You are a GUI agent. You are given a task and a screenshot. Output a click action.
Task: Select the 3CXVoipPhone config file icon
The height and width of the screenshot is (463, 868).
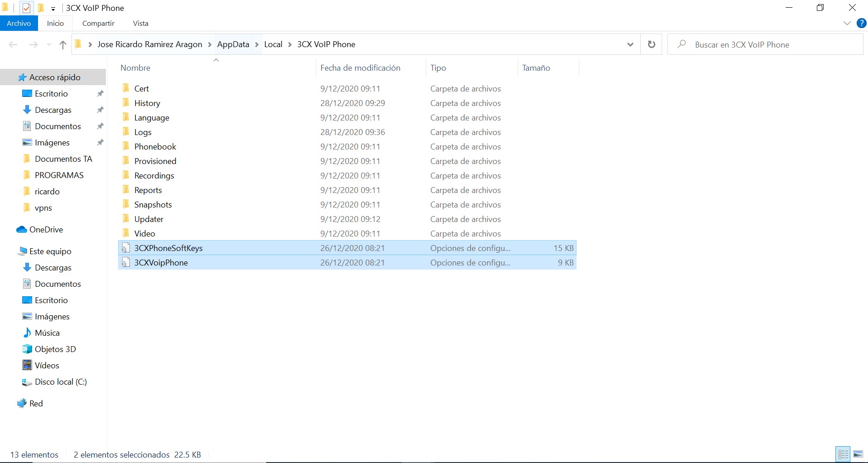(x=126, y=262)
